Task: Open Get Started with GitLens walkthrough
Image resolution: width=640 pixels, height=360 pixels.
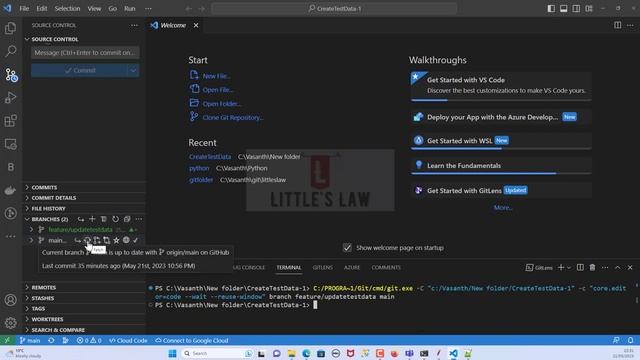Action: point(501,190)
